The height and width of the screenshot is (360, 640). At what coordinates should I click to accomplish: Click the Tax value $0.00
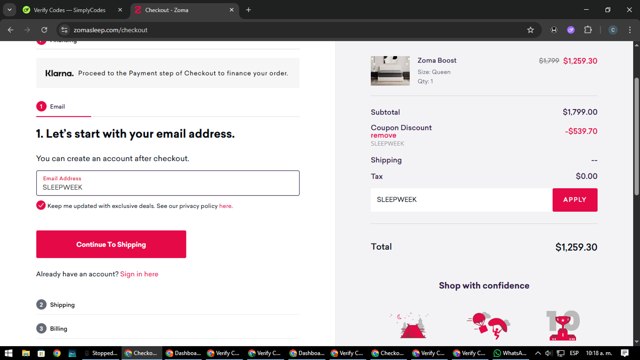tap(587, 176)
